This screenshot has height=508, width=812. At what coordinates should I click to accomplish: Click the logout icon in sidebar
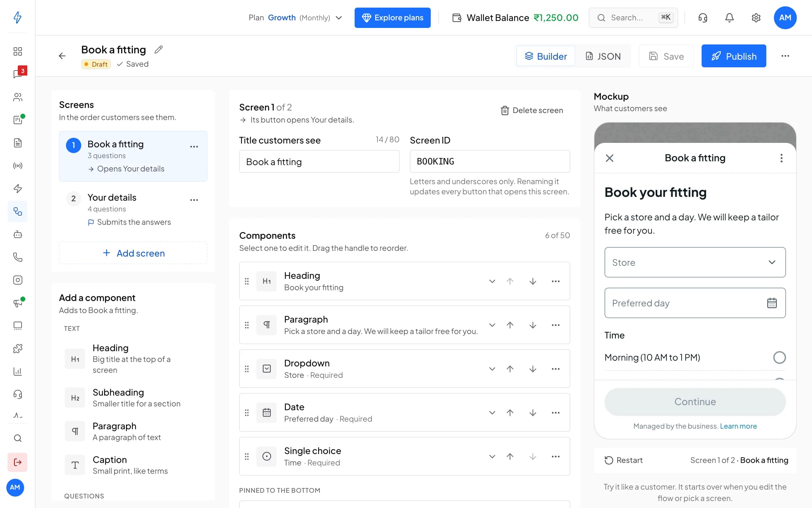[18, 462]
